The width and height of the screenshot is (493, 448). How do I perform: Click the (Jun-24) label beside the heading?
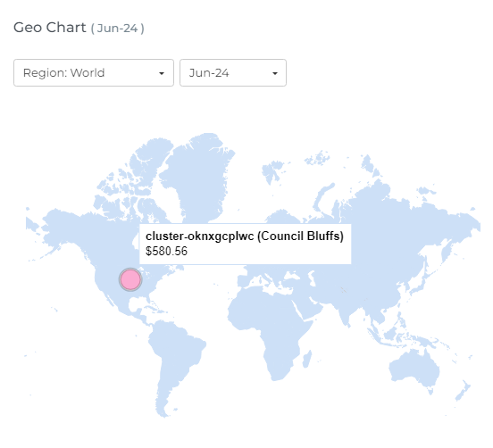tap(118, 29)
